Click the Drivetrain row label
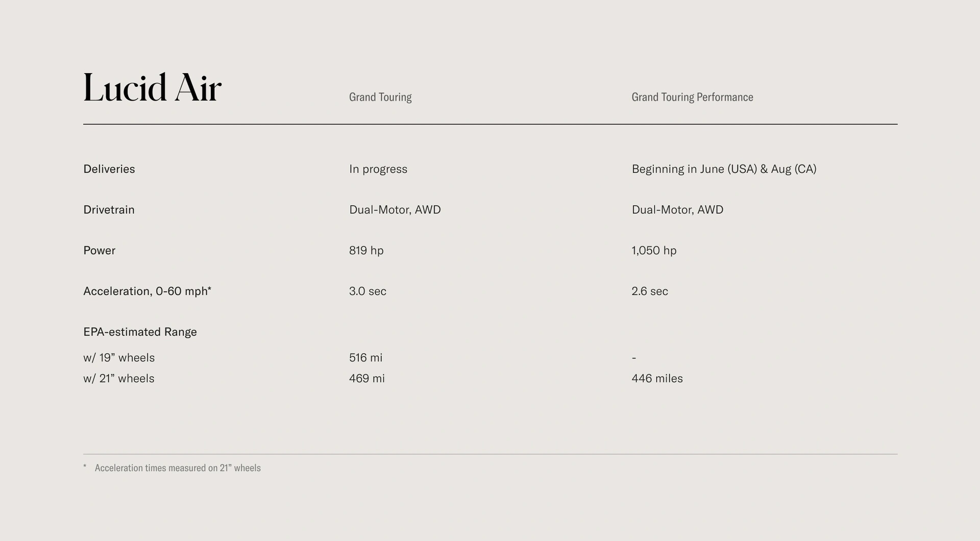This screenshot has width=980, height=541. coord(109,210)
